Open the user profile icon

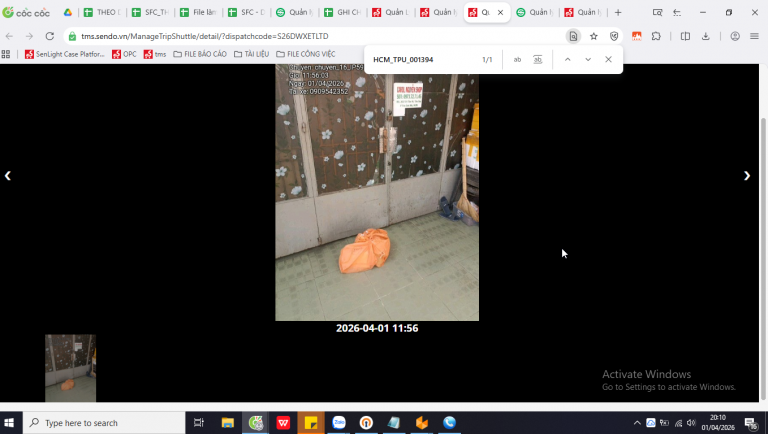click(735, 36)
